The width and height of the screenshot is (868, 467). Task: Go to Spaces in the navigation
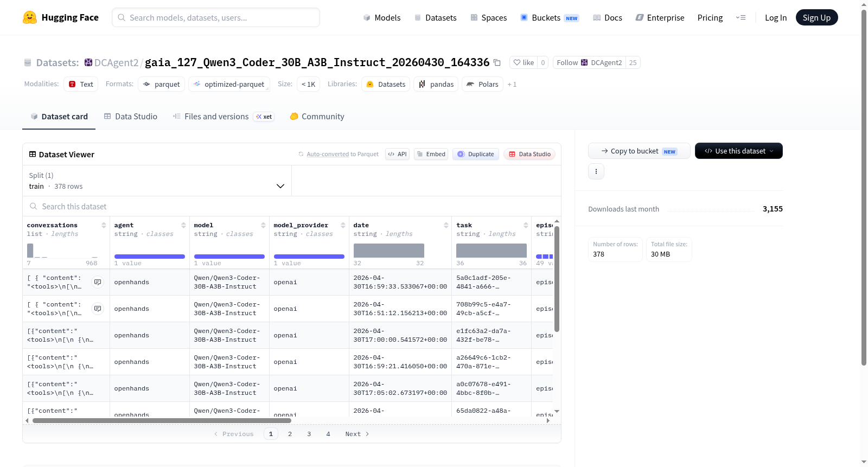coord(489,17)
